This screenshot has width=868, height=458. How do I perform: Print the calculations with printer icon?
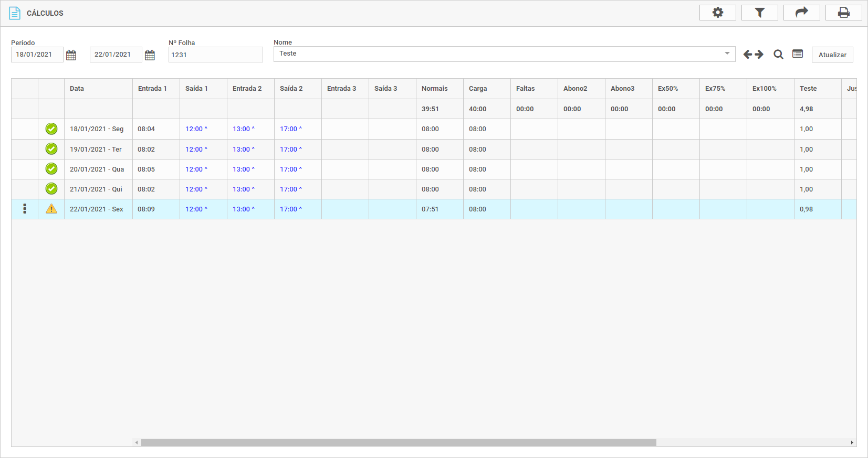(x=843, y=13)
